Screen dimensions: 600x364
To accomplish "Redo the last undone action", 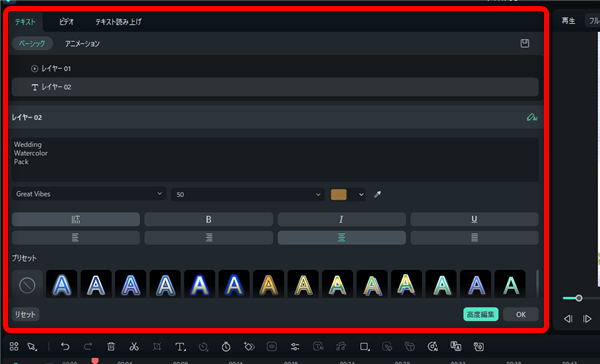I will 88,347.
